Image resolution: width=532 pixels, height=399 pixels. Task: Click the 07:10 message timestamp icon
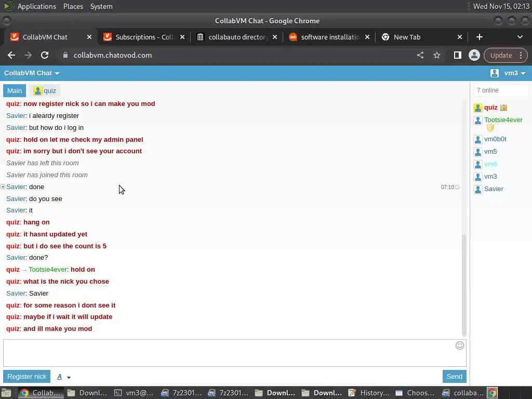click(x=457, y=187)
